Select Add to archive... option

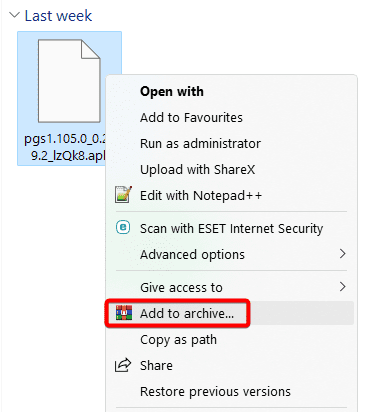[x=187, y=313]
